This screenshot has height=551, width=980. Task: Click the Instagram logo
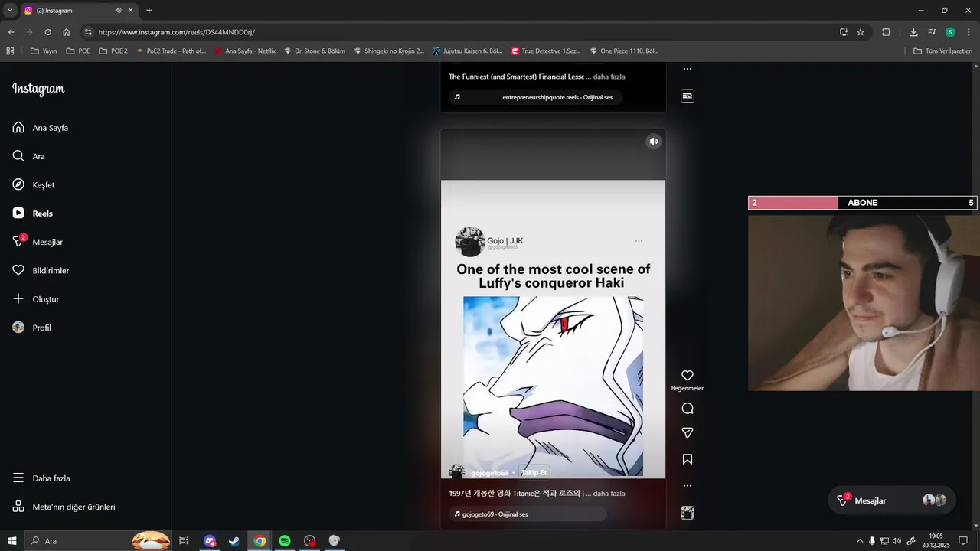(x=38, y=90)
